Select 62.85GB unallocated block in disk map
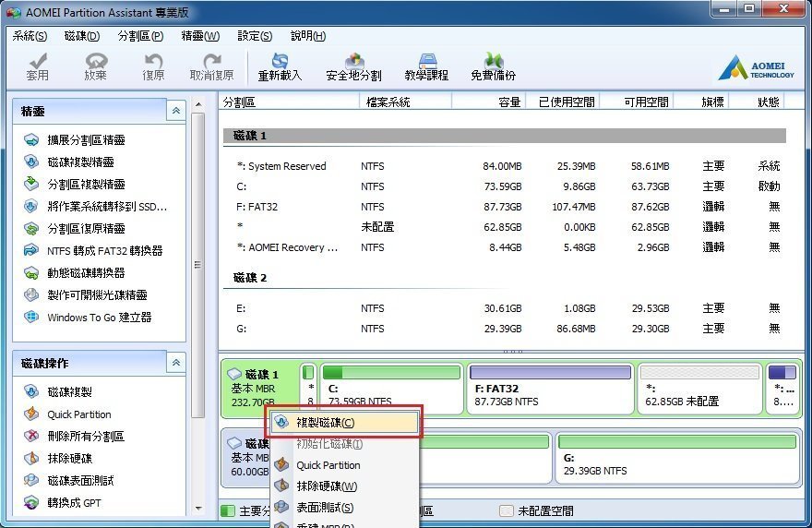 point(700,389)
